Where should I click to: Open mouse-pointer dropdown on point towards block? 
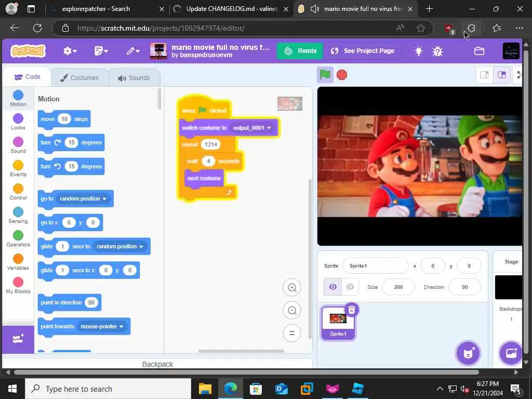point(102,326)
